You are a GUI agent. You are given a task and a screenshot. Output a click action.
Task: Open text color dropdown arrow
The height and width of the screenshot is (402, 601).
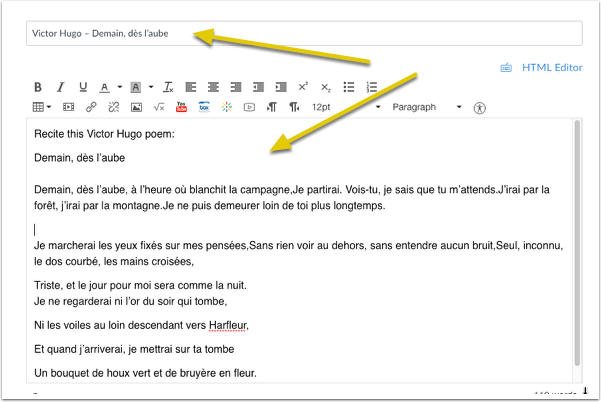[120, 87]
